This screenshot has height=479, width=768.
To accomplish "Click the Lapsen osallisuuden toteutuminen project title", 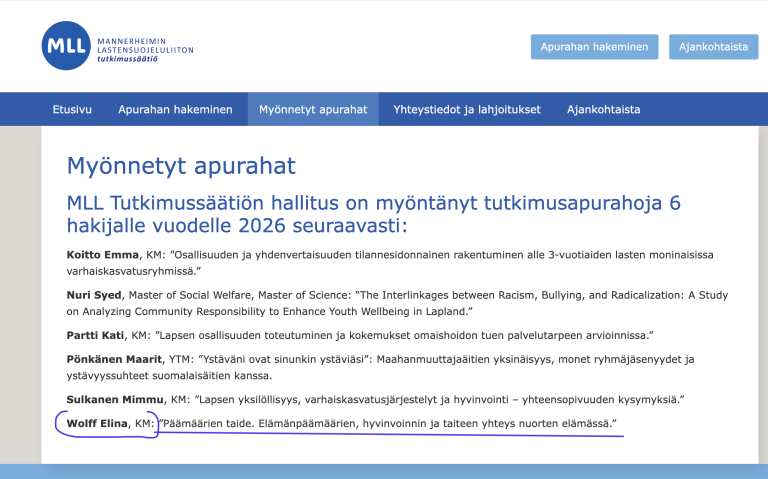I will click(x=404, y=335).
